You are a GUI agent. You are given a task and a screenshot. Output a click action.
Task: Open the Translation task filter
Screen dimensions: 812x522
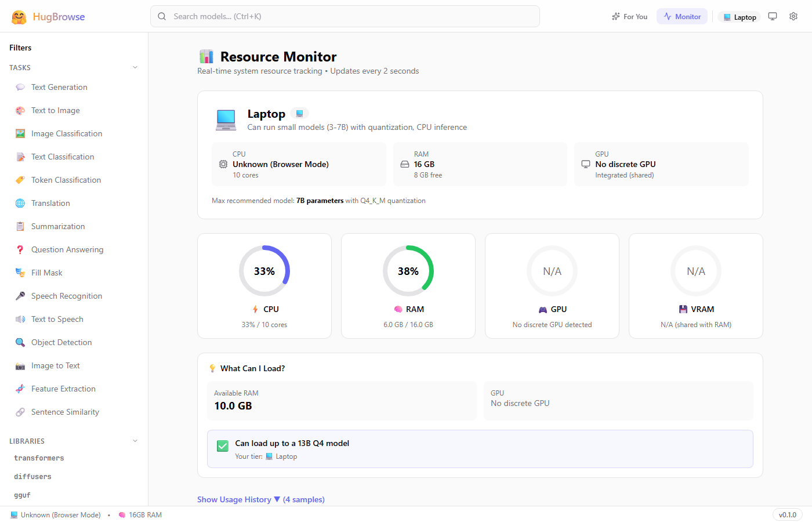pyautogui.click(x=50, y=203)
